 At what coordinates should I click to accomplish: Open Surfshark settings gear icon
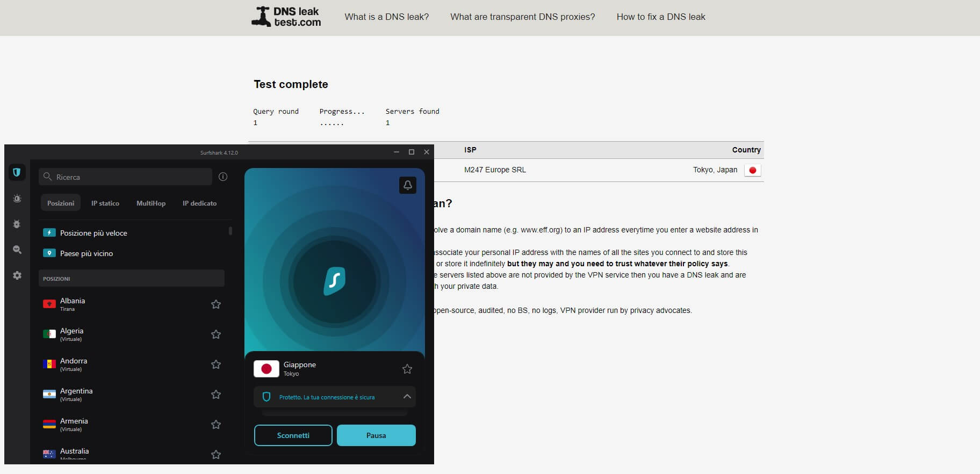point(17,275)
